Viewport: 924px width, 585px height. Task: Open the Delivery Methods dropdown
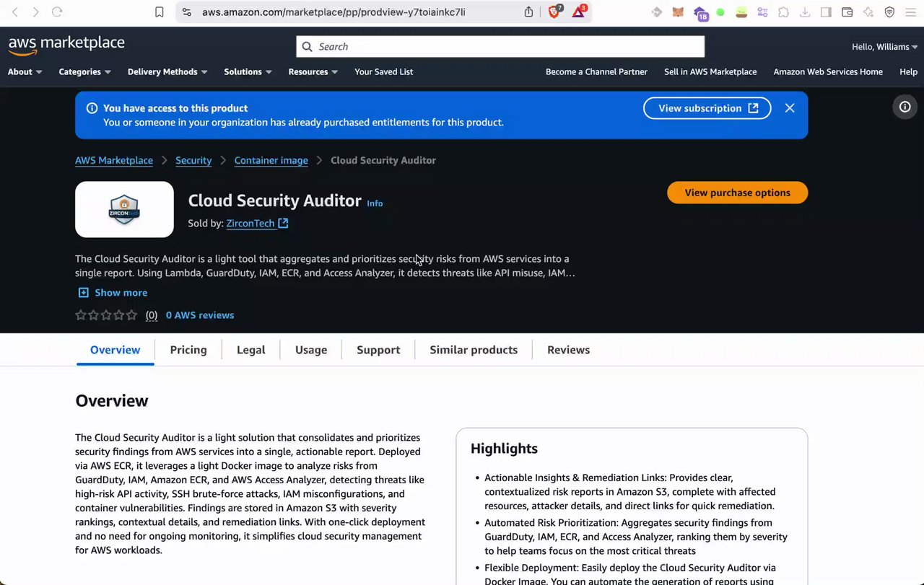tap(167, 72)
